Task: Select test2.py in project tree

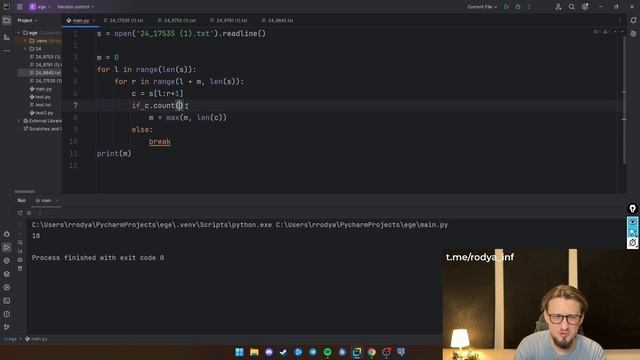Action: (41, 113)
